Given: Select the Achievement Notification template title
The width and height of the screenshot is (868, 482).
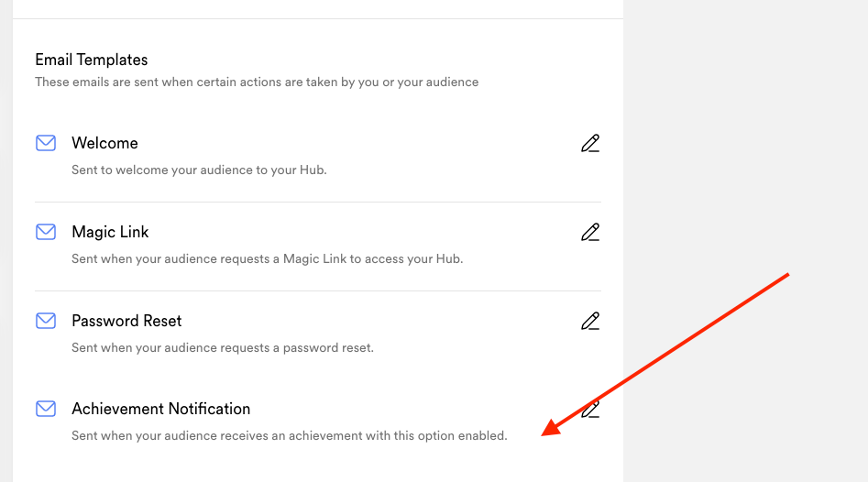Looking at the screenshot, I should pos(161,409).
